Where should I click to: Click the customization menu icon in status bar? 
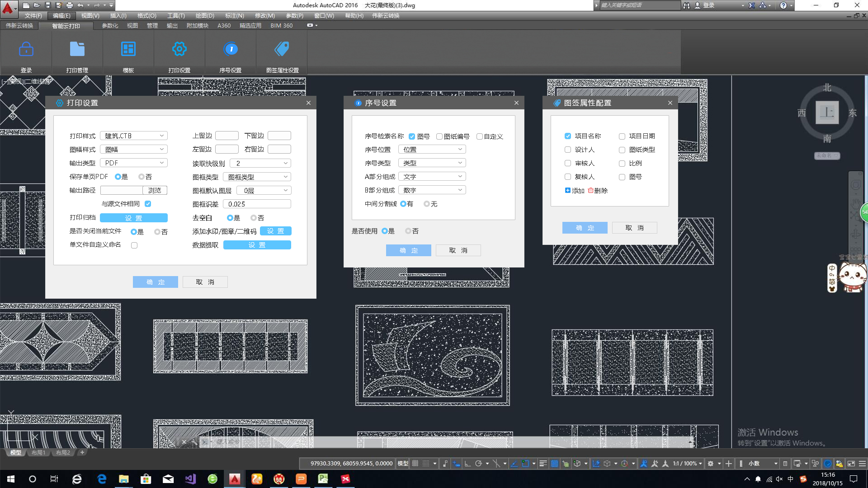click(862, 464)
